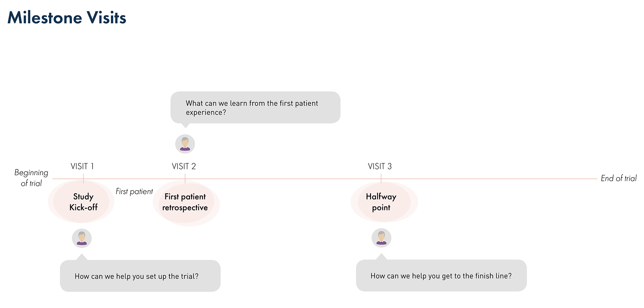Click the avatar icon below Study Kick-off

point(82,238)
